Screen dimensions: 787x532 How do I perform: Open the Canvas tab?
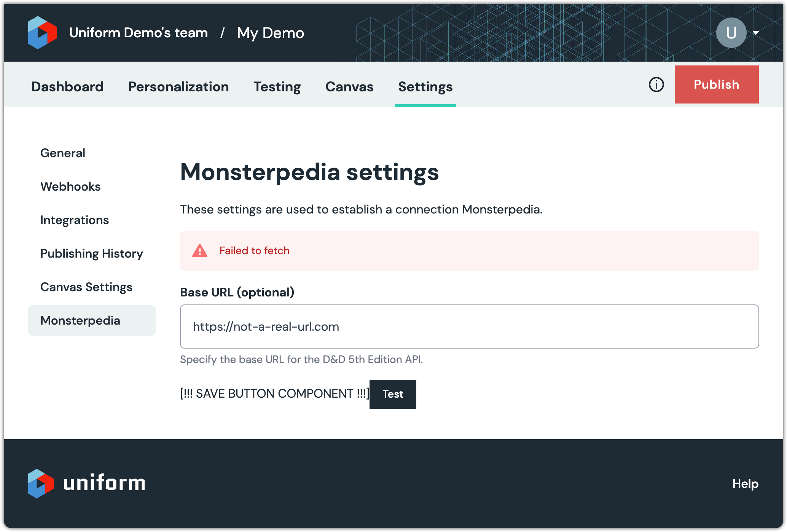[349, 87]
